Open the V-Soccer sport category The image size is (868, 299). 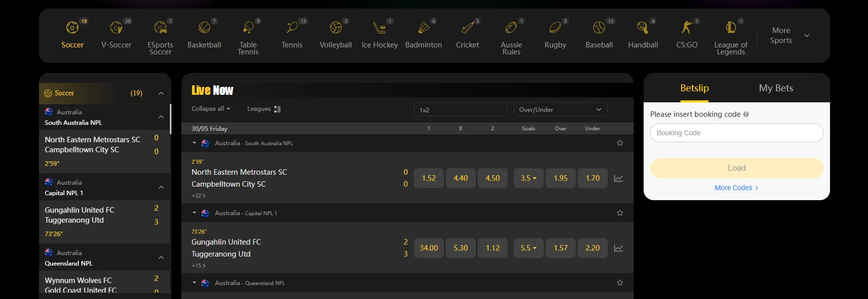(116, 27)
